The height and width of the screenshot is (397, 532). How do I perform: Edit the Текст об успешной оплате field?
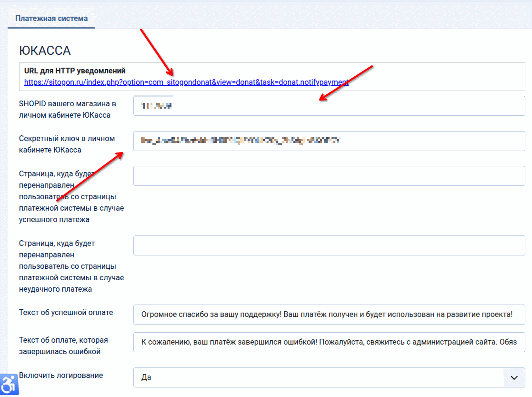point(329,315)
